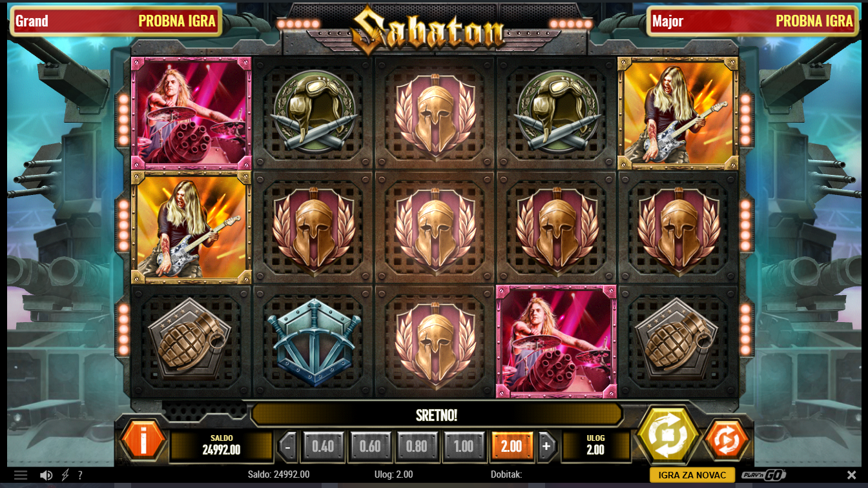Select the 0.40 bet value
Viewport: 868px width, 488px height.
pyautogui.click(x=323, y=446)
